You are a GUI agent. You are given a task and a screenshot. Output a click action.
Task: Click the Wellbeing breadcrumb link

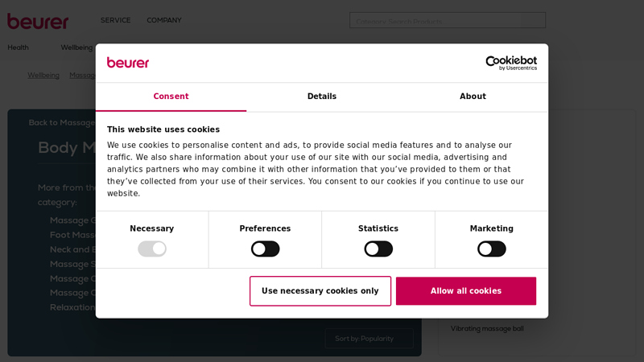pyautogui.click(x=43, y=76)
